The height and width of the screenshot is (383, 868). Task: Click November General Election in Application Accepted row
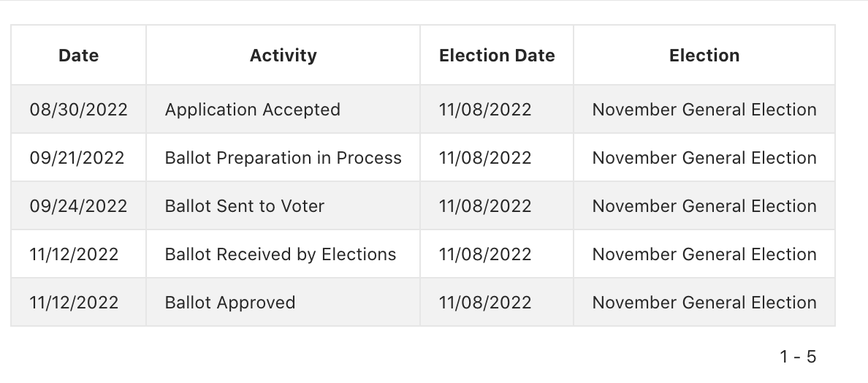click(x=704, y=110)
